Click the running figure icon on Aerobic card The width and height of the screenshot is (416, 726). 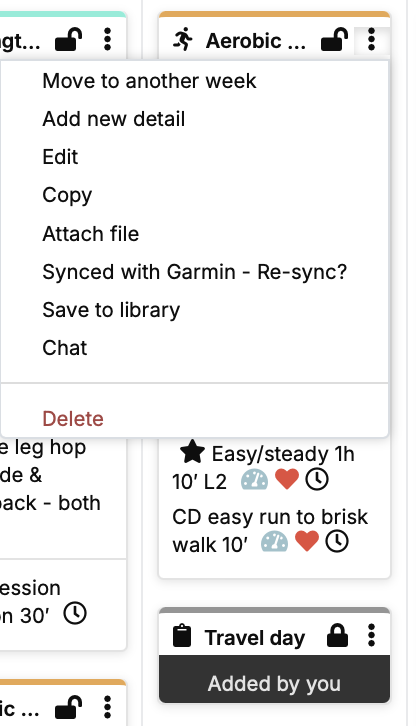183,39
